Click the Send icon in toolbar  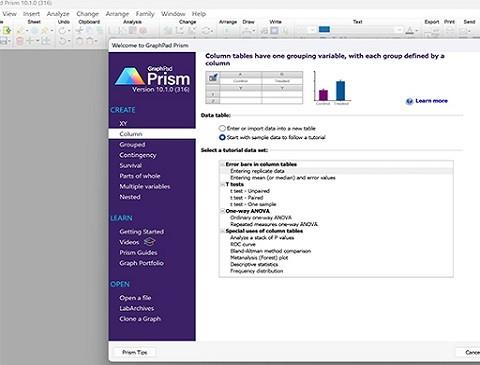(463, 31)
